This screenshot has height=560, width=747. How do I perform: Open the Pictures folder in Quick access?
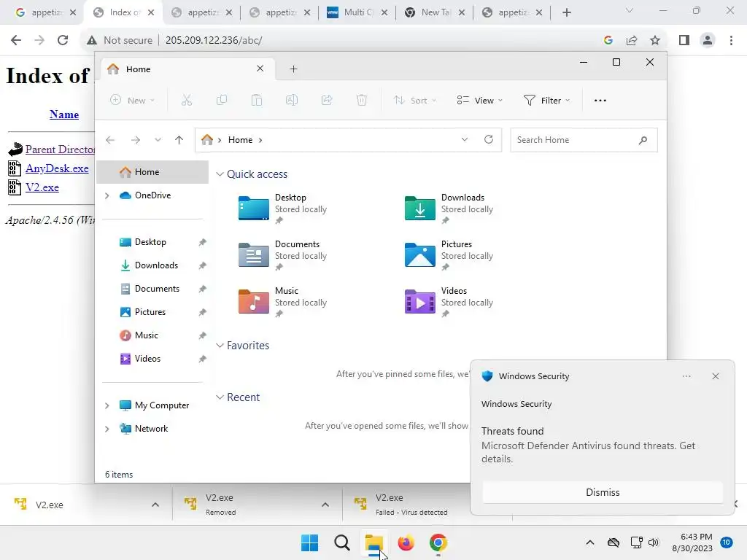point(449,255)
